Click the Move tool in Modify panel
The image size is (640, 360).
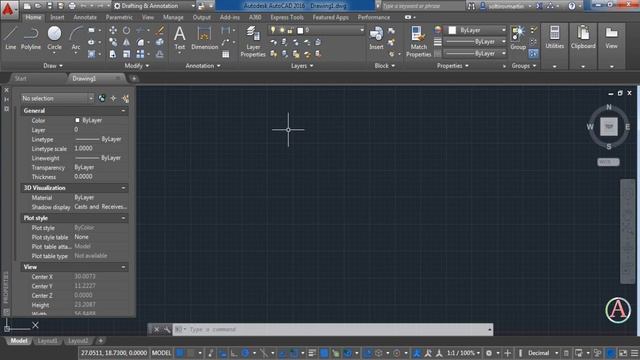113,30
